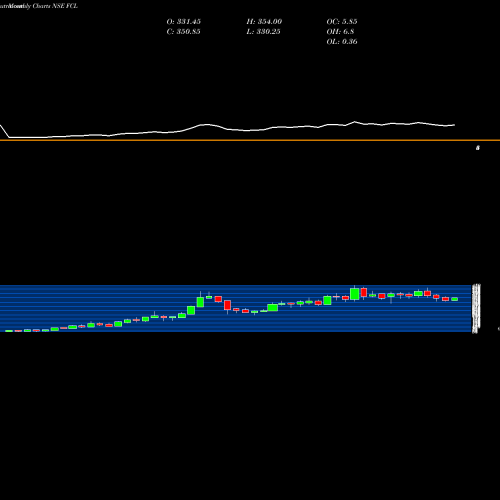
Task: Select the high value 'H: 354.00'
Action: click(x=264, y=22)
